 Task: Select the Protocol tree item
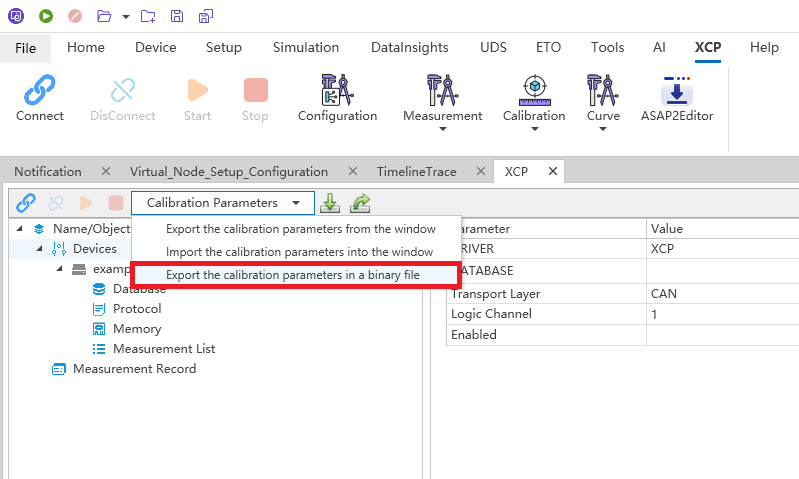pos(137,309)
